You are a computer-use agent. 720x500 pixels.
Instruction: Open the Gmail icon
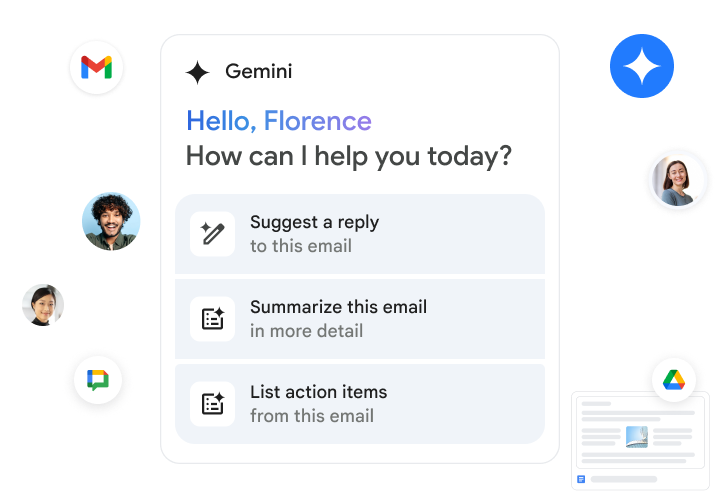tap(96, 68)
